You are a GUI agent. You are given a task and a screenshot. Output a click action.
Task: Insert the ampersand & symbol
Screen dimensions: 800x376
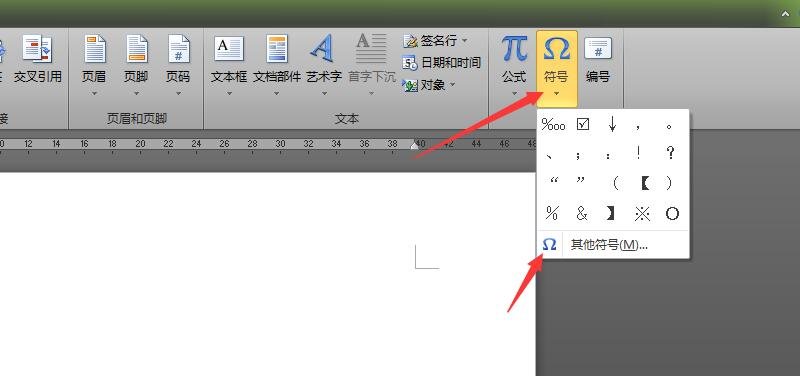tap(582, 214)
